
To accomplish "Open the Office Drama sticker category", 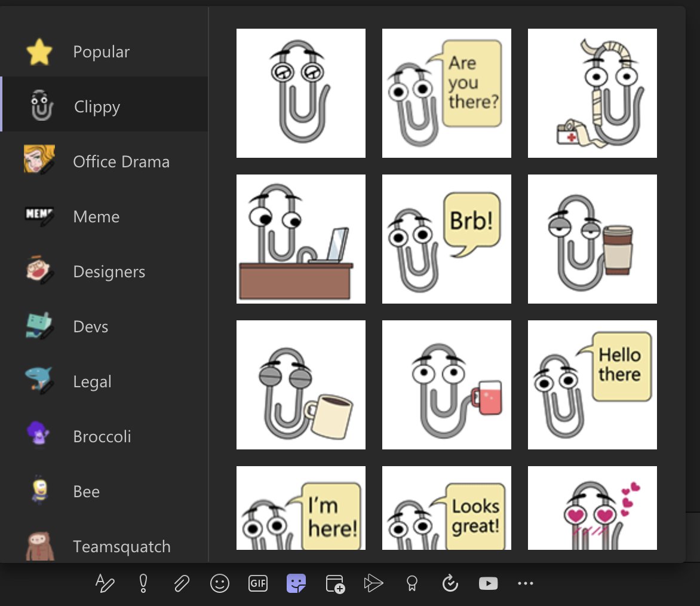I will [104, 161].
